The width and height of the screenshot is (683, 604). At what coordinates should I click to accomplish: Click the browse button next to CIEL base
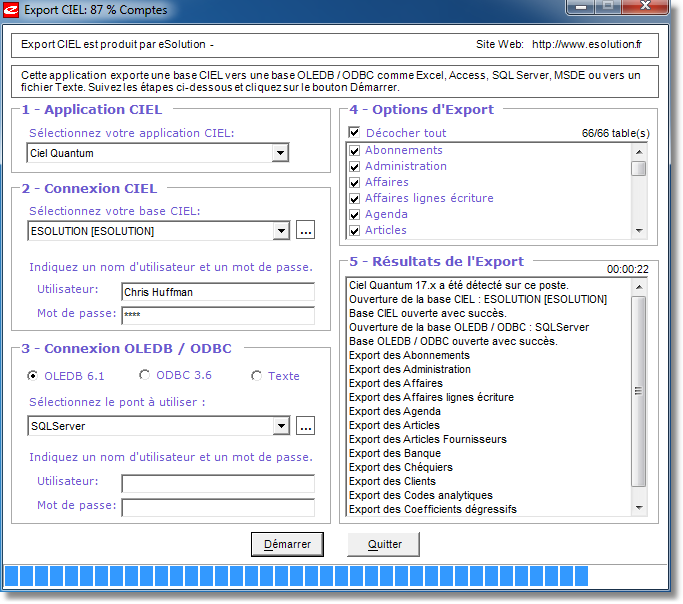click(x=305, y=231)
